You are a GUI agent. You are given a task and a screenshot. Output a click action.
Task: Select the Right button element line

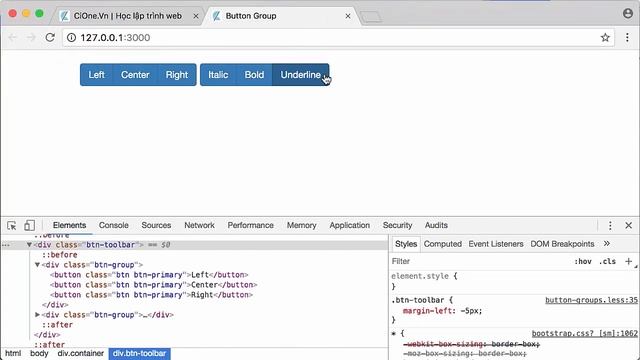151,295
